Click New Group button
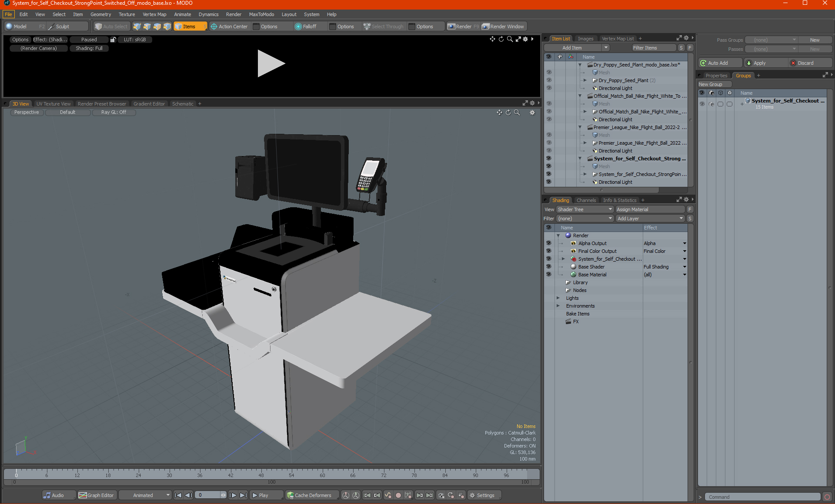Viewport: 835px width, 504px height. pyautogui.click(x=715, y=84)
